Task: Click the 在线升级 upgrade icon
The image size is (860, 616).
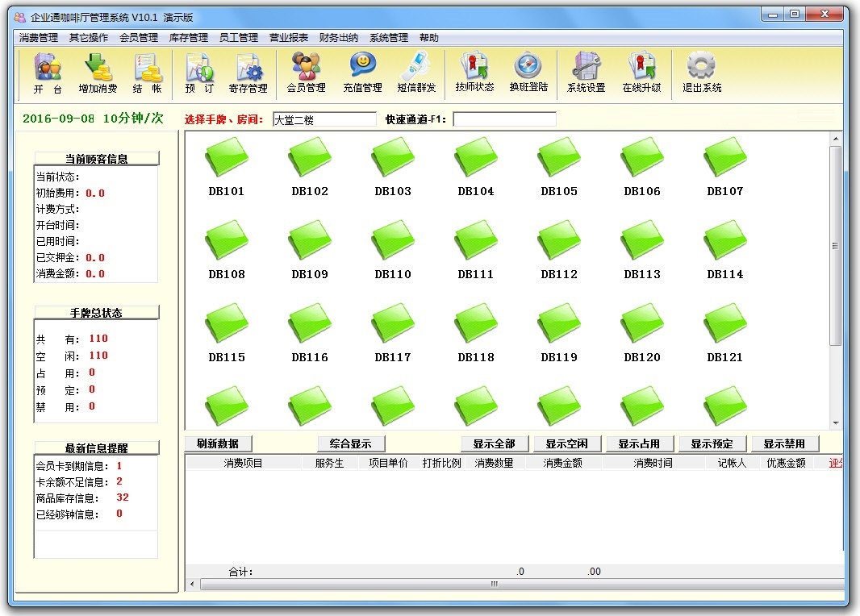Action: (x=641, y=73)
